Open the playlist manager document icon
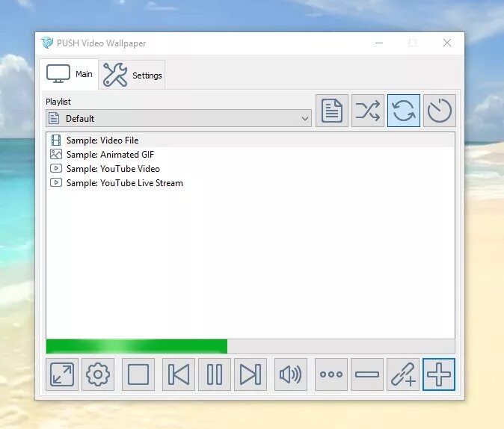The height and width of the screenshot is (429, 504). (x=332, y=111)
